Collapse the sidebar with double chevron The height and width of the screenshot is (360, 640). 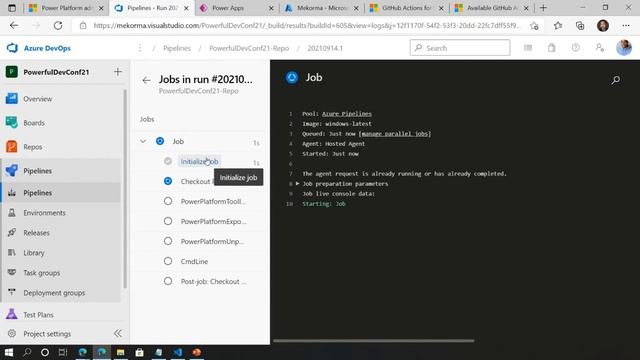click(118, 333)
